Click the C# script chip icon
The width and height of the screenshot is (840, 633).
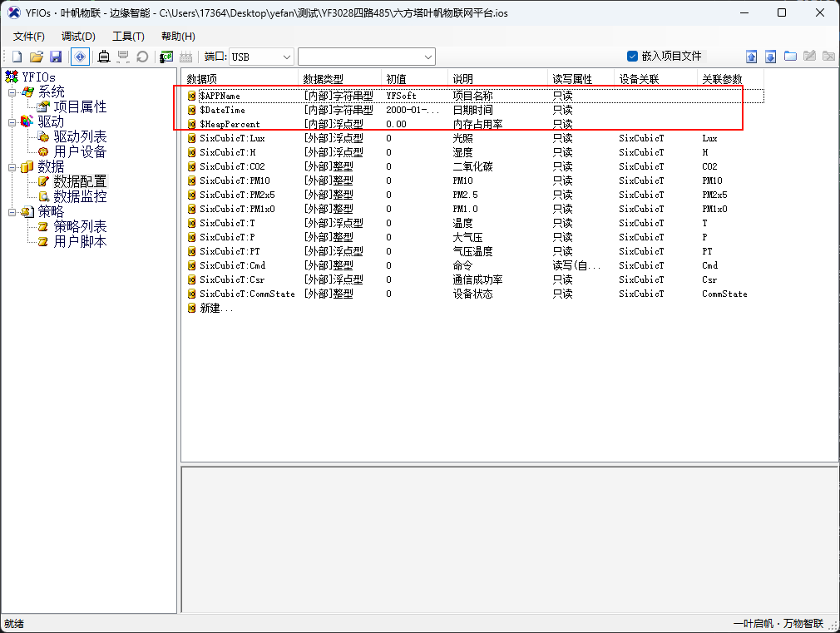(166, 57)
